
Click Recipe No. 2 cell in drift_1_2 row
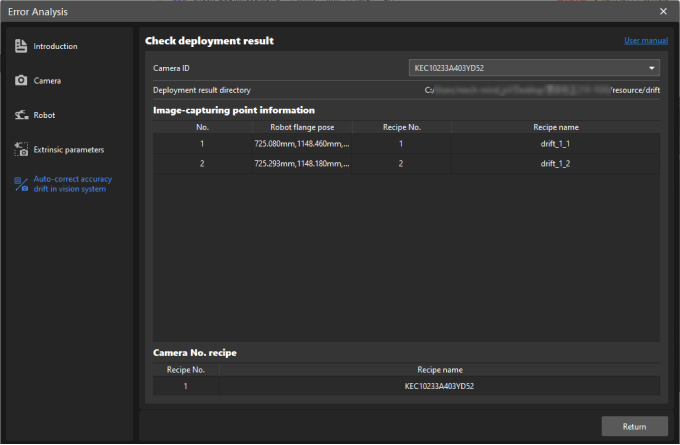pos(401,164)
